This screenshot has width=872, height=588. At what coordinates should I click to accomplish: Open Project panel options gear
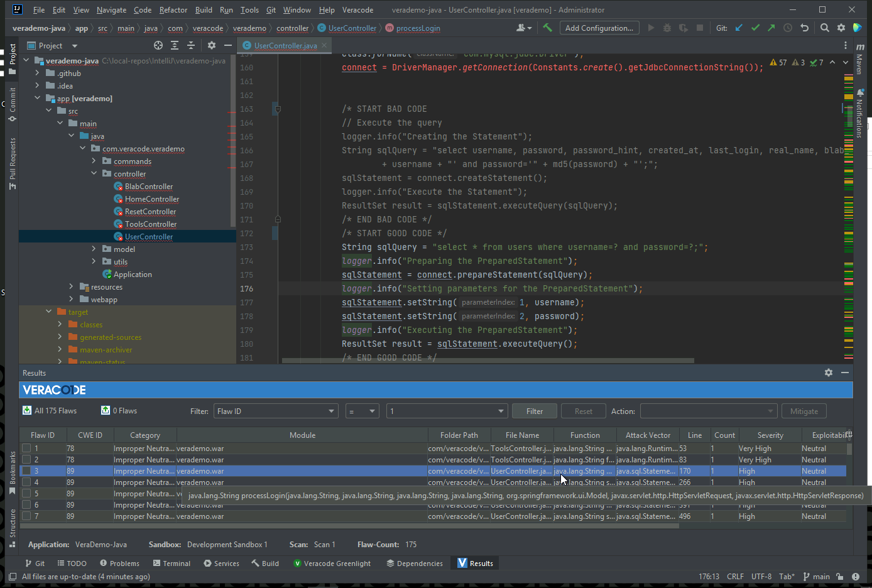point(212,45)
